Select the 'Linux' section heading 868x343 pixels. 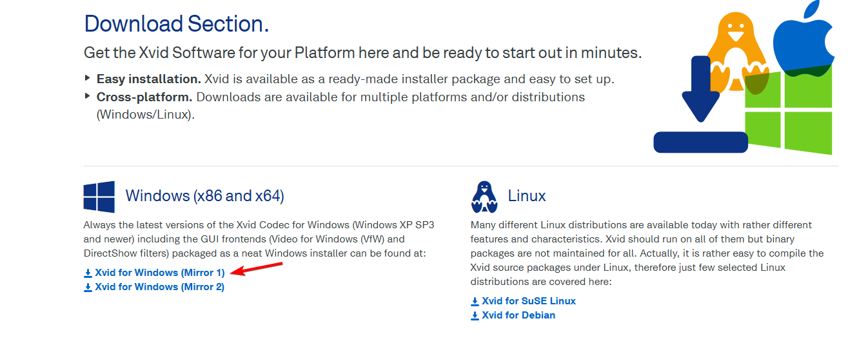coord(527,196)
